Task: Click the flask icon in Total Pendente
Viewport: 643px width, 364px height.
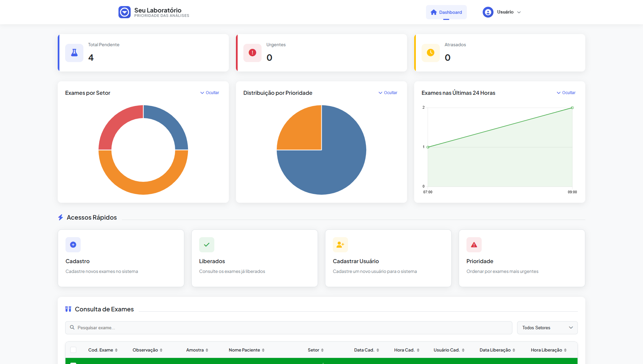Action: (x=74, y=53)
